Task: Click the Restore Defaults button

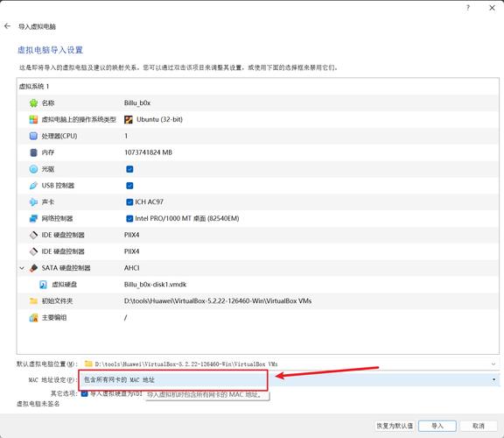Action: coord(395,426)
